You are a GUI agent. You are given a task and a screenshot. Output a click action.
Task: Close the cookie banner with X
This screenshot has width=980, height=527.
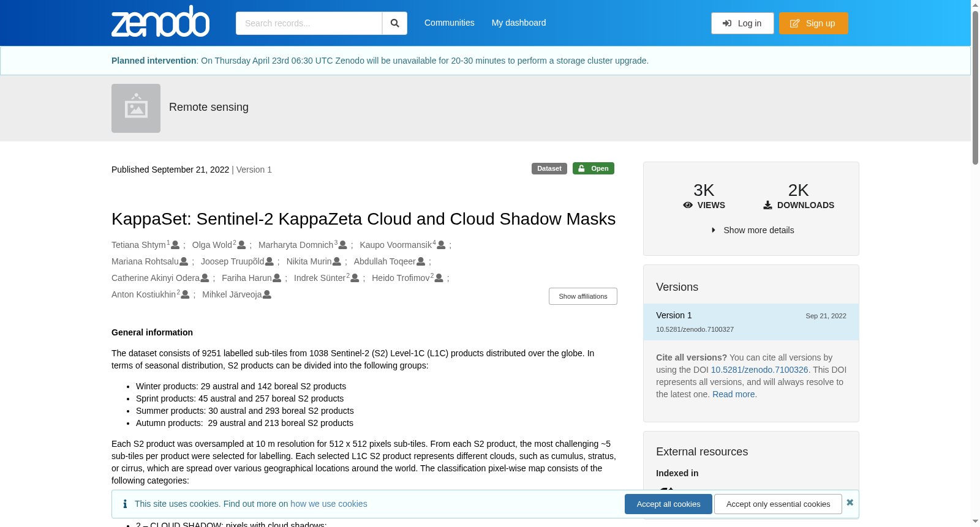click(850, 503)
